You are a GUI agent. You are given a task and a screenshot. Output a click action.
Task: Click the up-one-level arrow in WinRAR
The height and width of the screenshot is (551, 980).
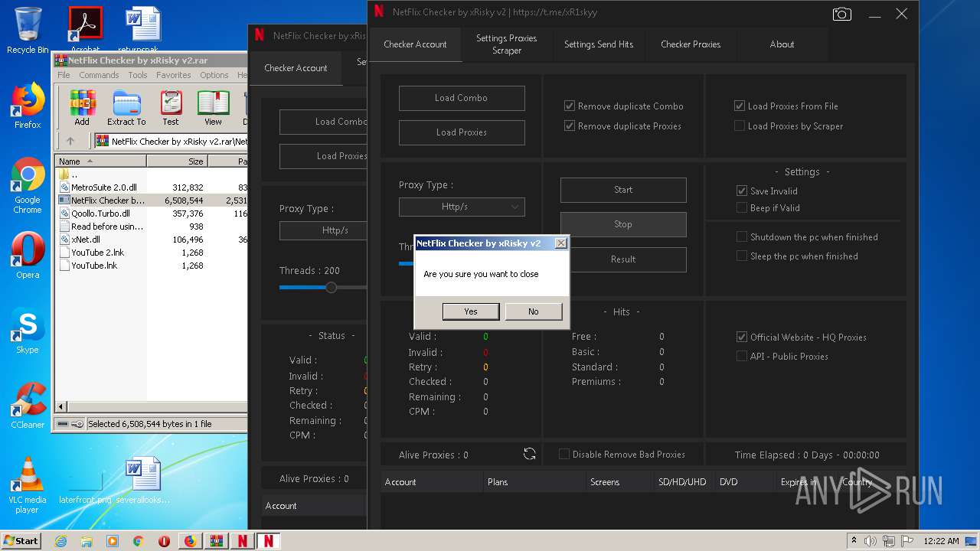(70, 141)
